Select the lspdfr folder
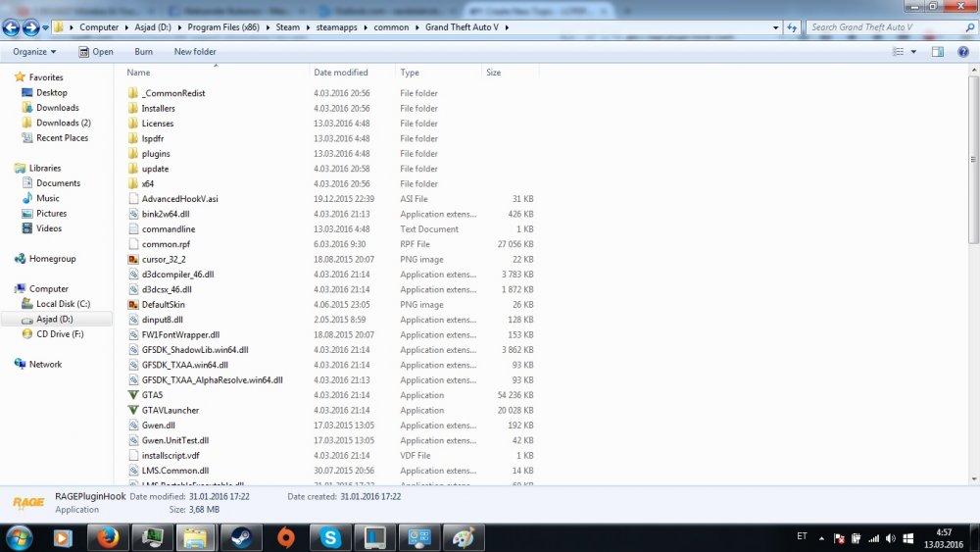980x552 pixels. pyautogui.click(x=153, y=138)
